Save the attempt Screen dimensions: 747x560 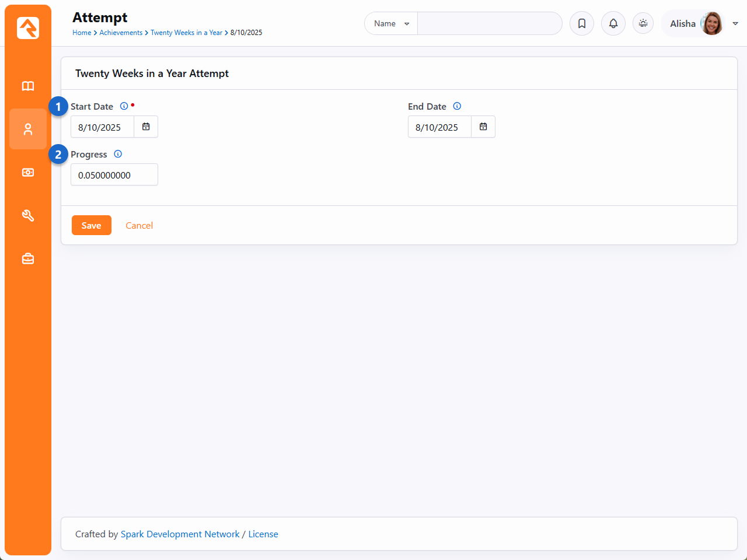tap(92, 225)
